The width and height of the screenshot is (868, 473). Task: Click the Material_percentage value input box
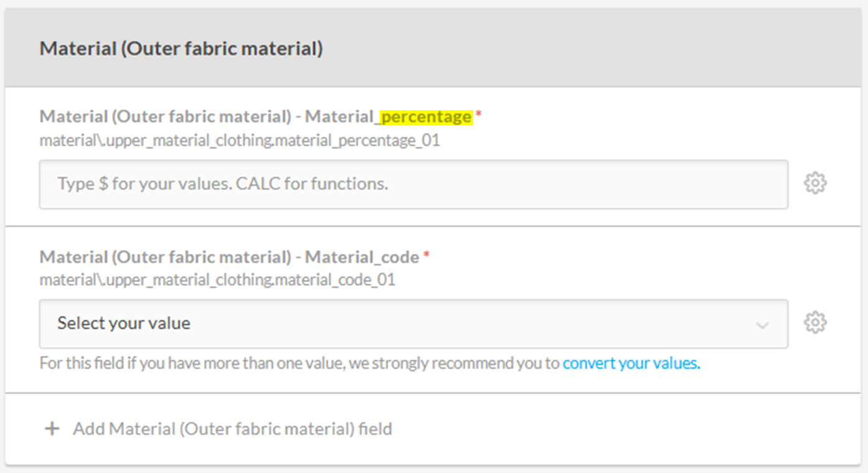[413, 184]
